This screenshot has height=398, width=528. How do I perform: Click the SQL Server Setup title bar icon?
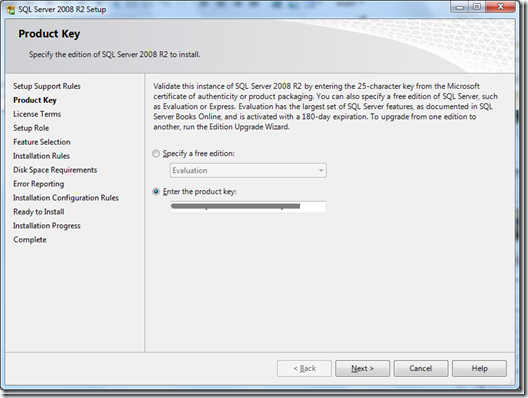pyautogui.click(x=11, y=9)
